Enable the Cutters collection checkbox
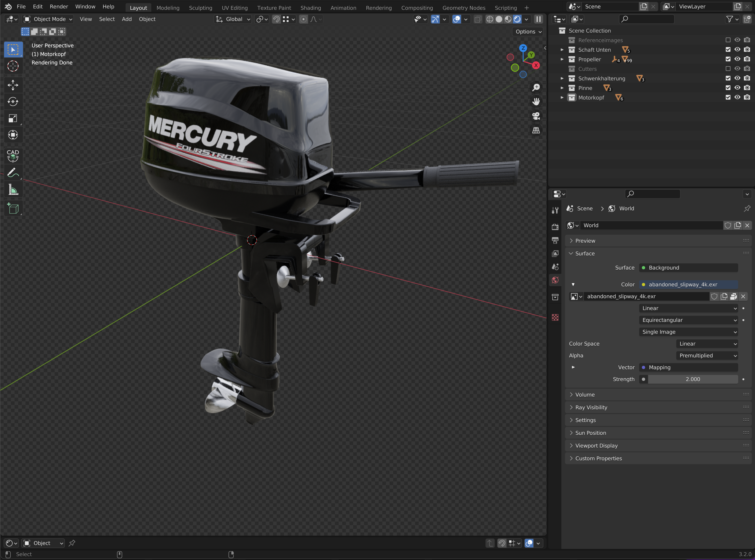 click(727, 69)
